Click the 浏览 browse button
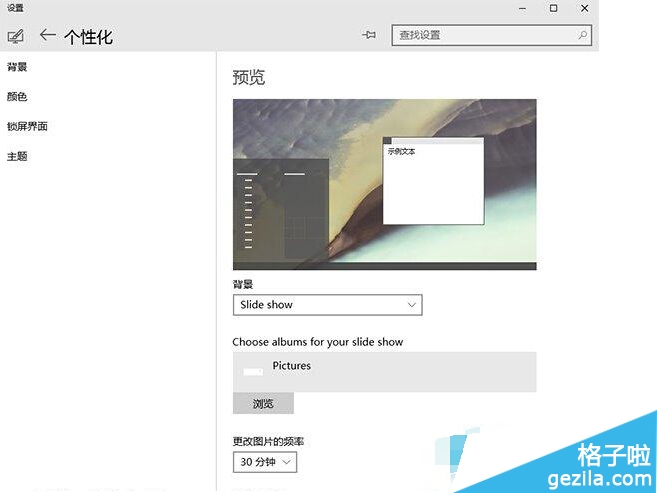657x493 pixels. (263, 403)
